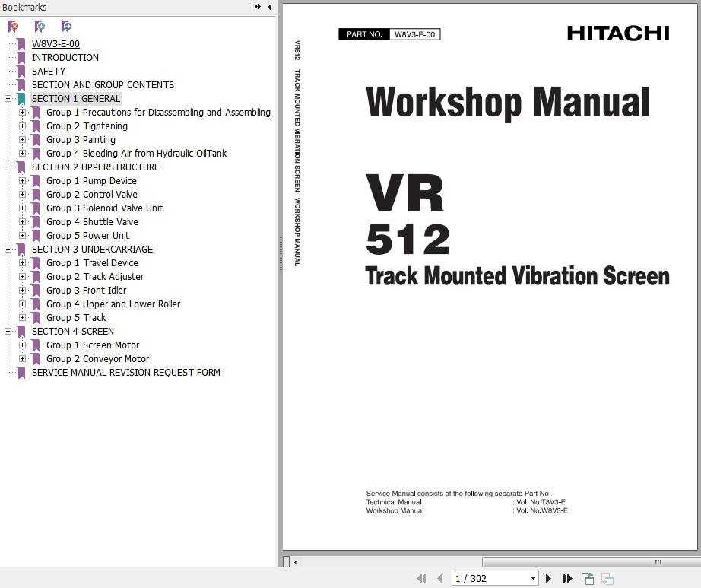Go to the previous page
Image resolution: width=701 pixels, height=588 pixels.
click(x=440, y=579)
